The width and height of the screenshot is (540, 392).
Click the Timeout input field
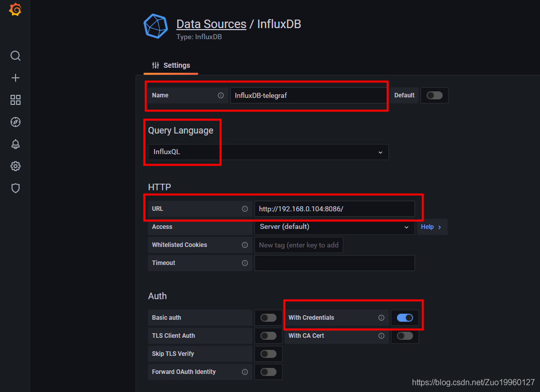tap(334, 263)
